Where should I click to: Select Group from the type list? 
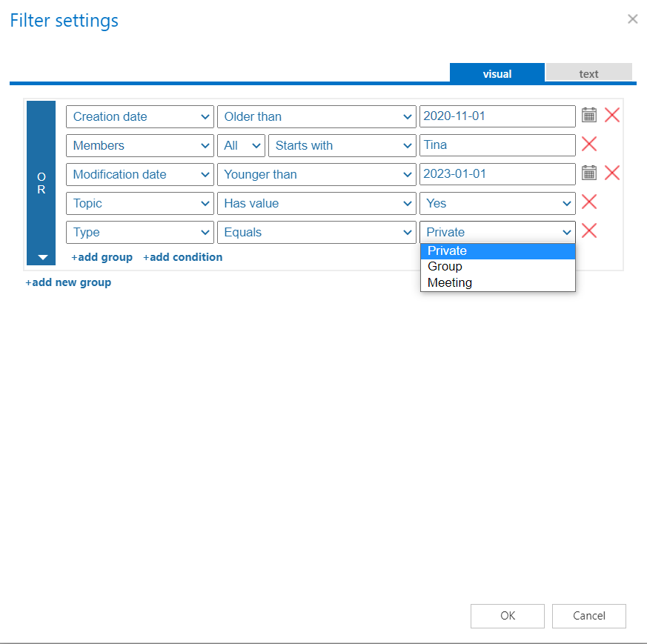(x=445, y=267)
